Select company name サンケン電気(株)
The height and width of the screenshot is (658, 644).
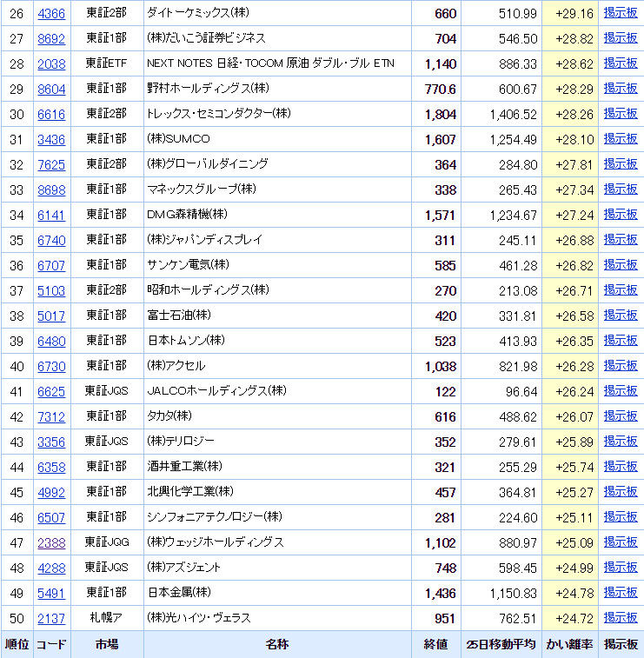[x=188, y=265]
